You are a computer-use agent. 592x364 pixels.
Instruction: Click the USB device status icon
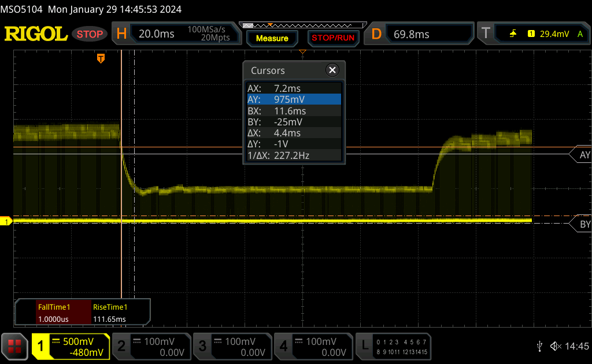(x=539, y=346)
